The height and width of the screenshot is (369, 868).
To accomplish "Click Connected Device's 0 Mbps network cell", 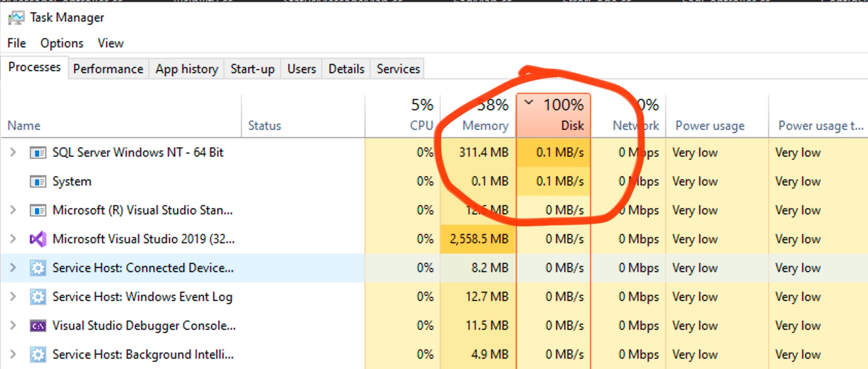I will (628, 268).
